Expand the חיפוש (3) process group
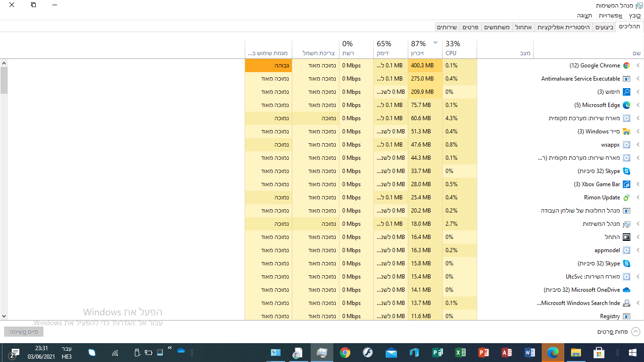The width and height of the screenshot is (644, 362). [638, 92]
